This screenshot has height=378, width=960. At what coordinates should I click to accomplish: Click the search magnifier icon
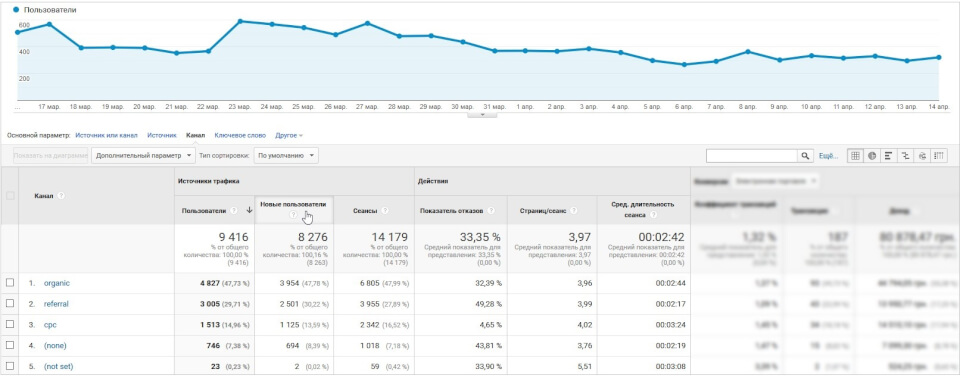pos(806,156)
